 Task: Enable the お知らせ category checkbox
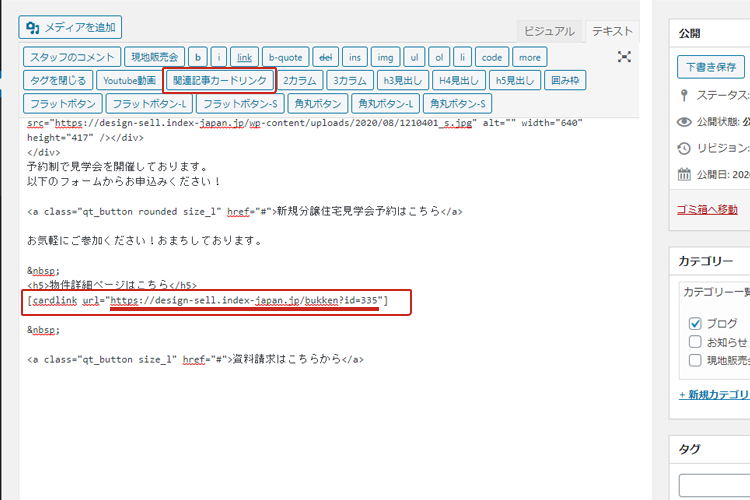(x=696, y=342)
